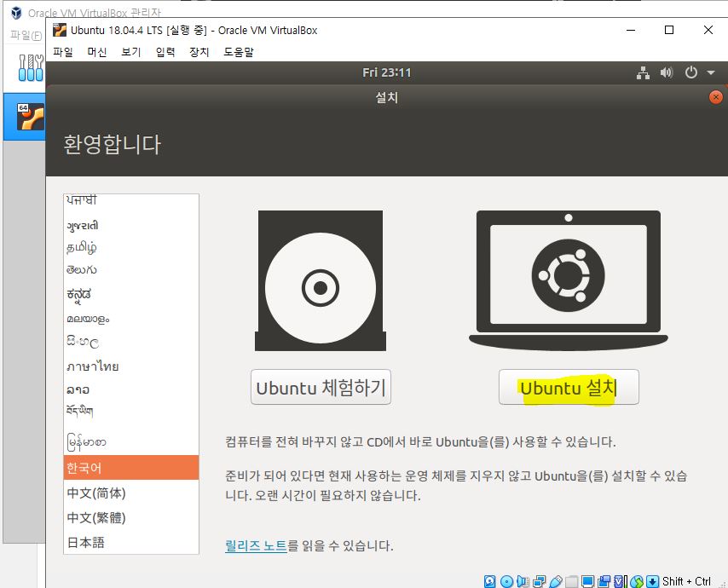Minimize the Ubuntu VM window
This screenshot has width=728, height=588.
tap(631, 30)
